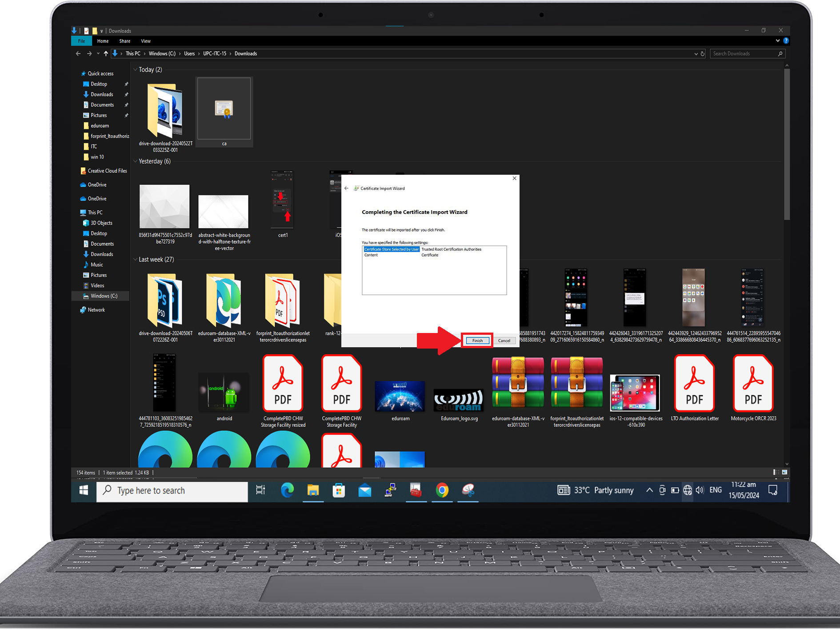
Task: Open the View ribbon tab
Action: tap(146, 41)
